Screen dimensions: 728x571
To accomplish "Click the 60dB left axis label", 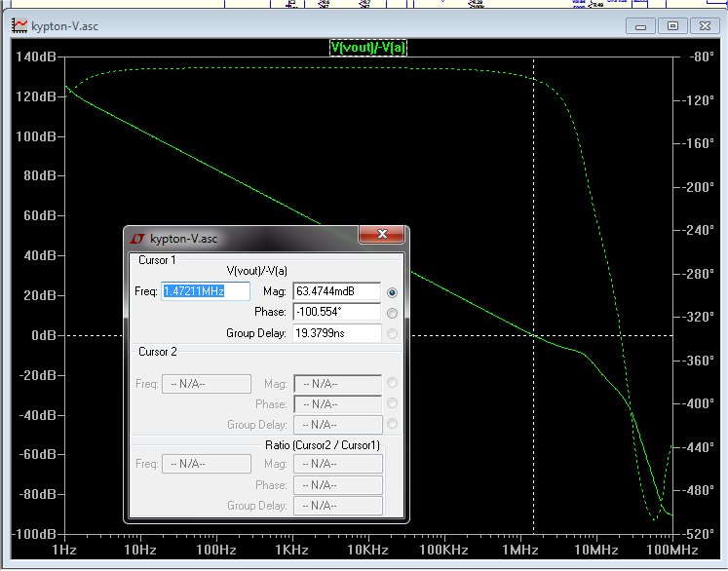I will (39, 216).
